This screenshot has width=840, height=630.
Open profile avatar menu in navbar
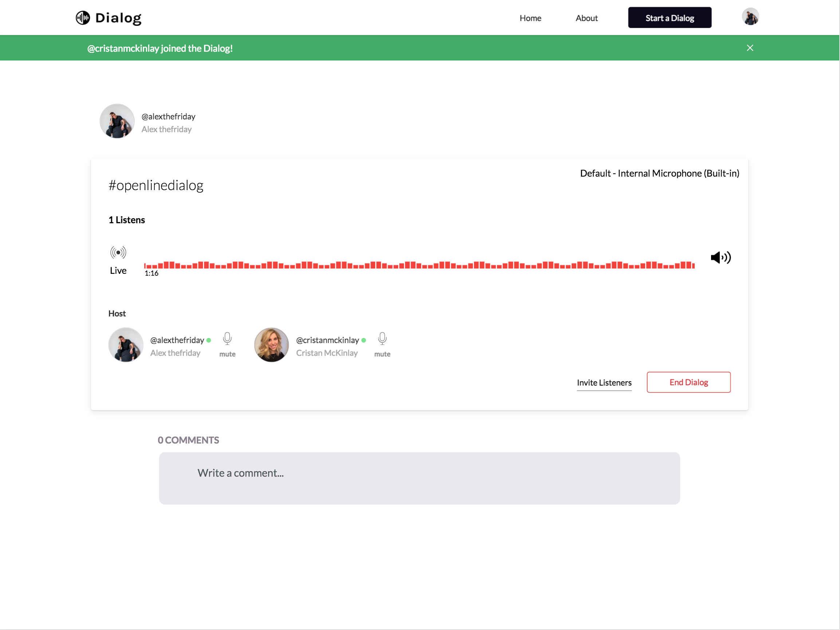750,17
